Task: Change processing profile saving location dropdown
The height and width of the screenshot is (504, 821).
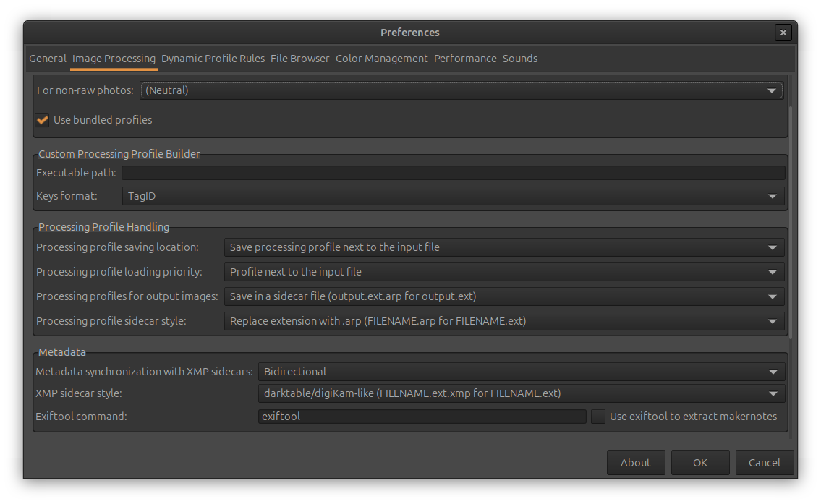Action: point(503,247)
